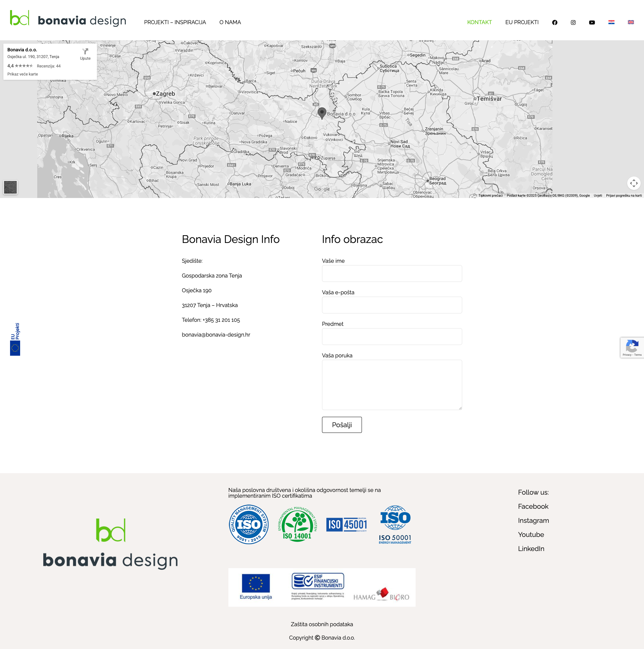This screenshot has width=644, height=649.
Task: Click into the Vaša poruka textarea
Action: [391, 385]
